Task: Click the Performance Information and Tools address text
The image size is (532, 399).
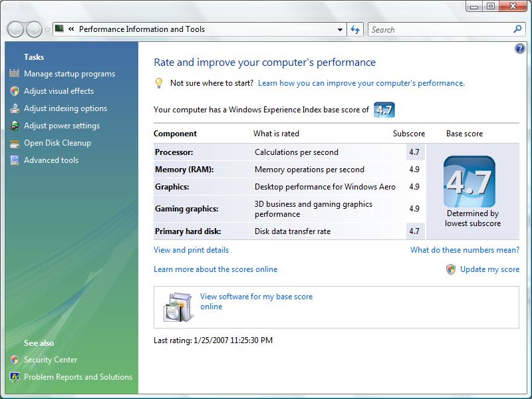Action: pos(142,29)
